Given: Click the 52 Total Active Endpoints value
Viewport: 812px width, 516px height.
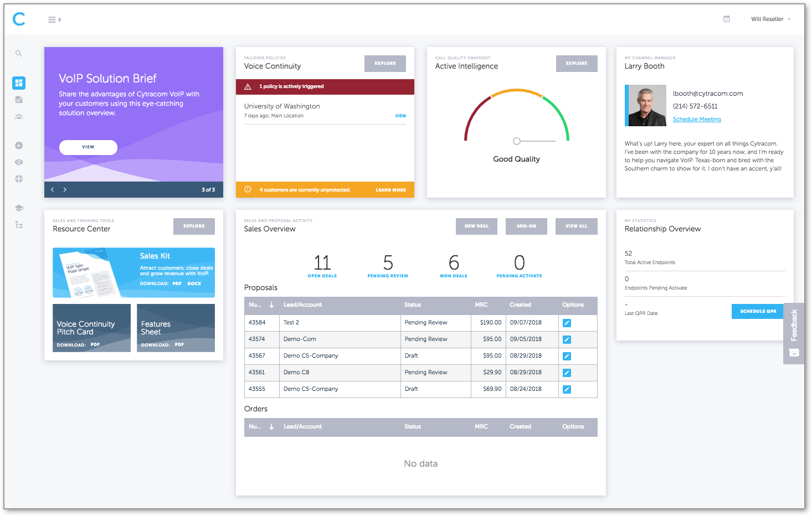Looking at the screenshot, I should click(x=629, y=254).
